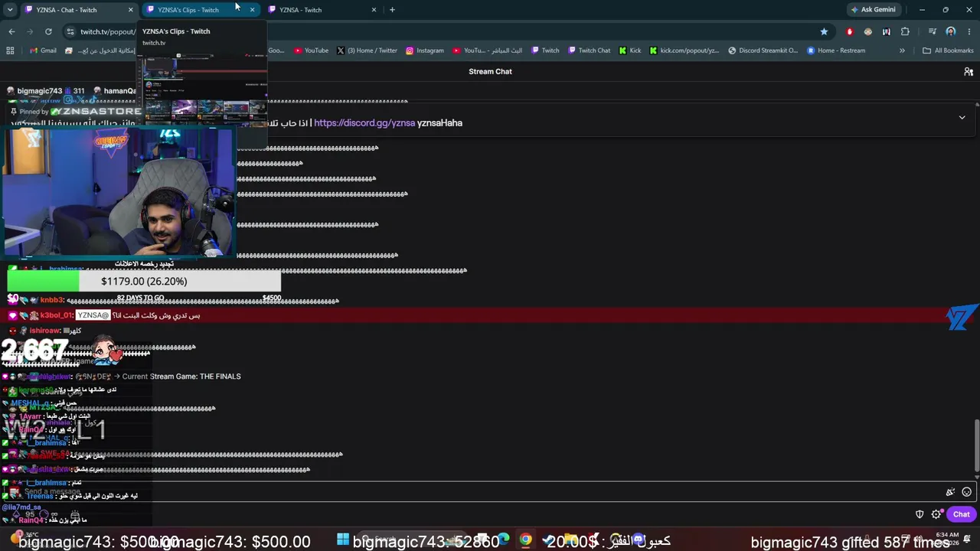Open the kick.com/popout bookmark
This screenshot has width=980, height=551.
(684, 51)
